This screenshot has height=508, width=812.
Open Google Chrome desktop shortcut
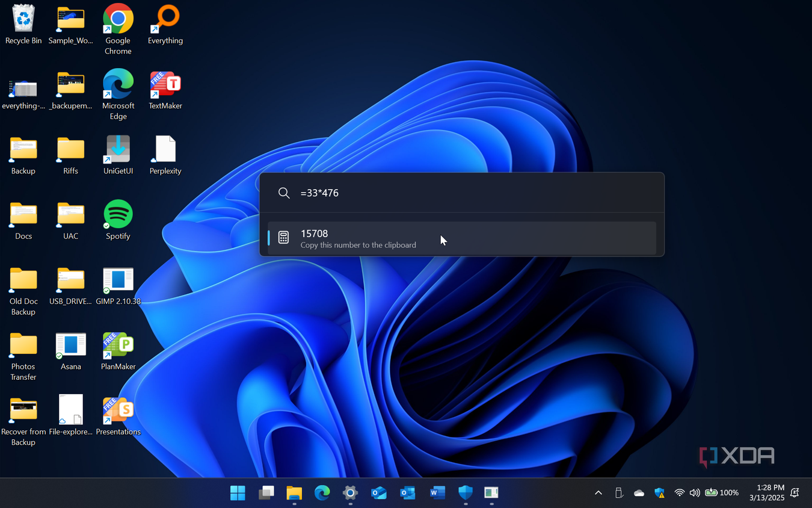point(118,29)
